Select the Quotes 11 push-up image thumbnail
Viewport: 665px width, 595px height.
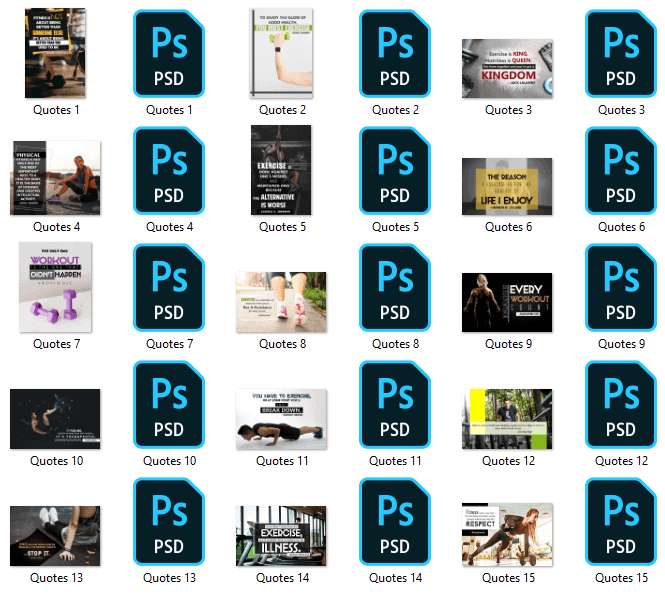coord(281,420)
